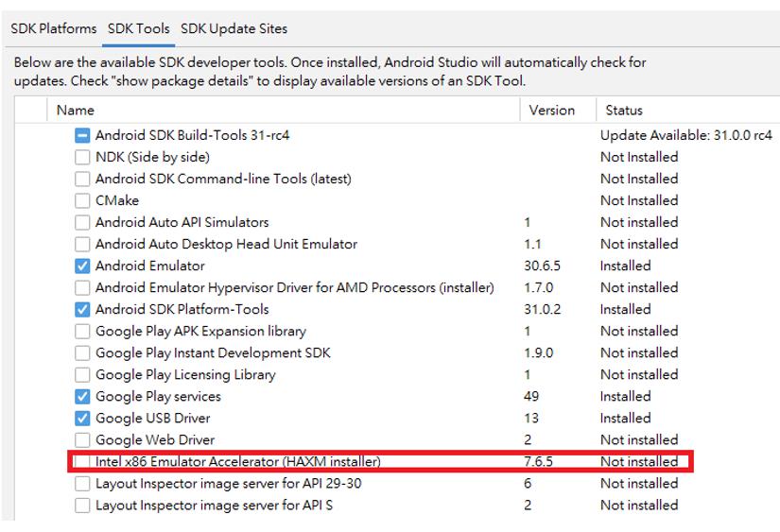Image resolution: width=780 pixels, height=532 pixels.
Task: Open the SDK Update Sites tab
Action: [x=234, y=28]
